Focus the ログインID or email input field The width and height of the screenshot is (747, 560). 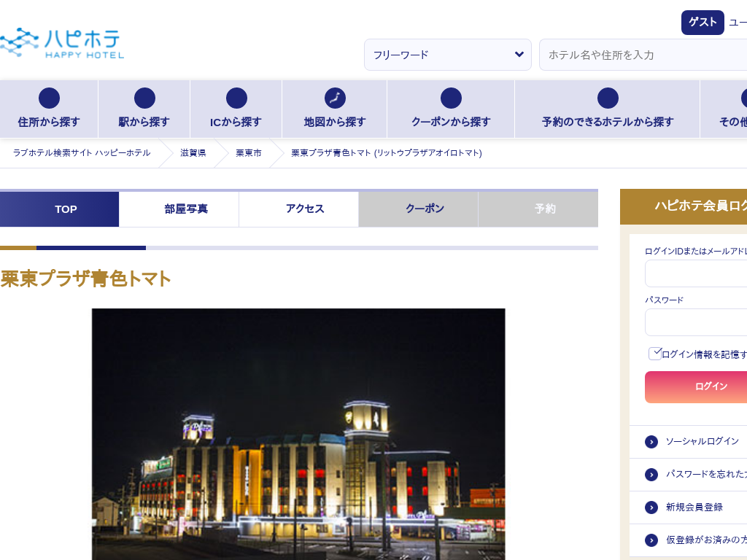(x=696, y=274)
